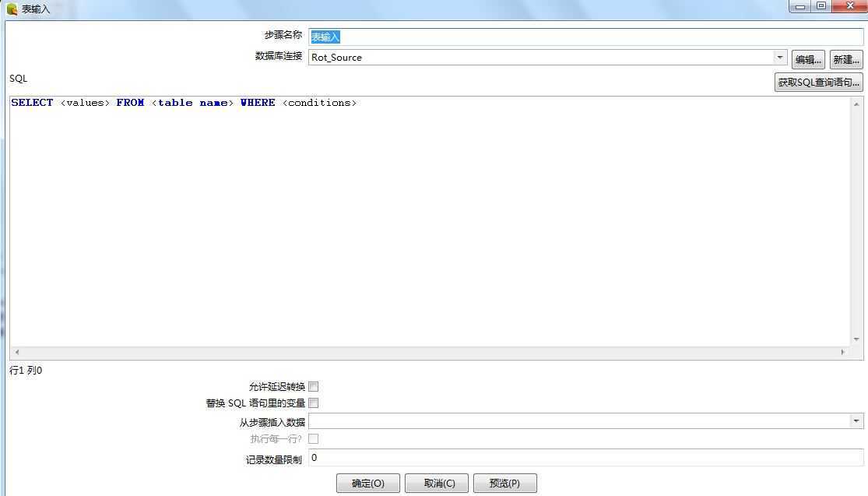Click the <conditions> placeholder text
The height and width of the screenshot is (496, 868).
(x=319, y=103)
